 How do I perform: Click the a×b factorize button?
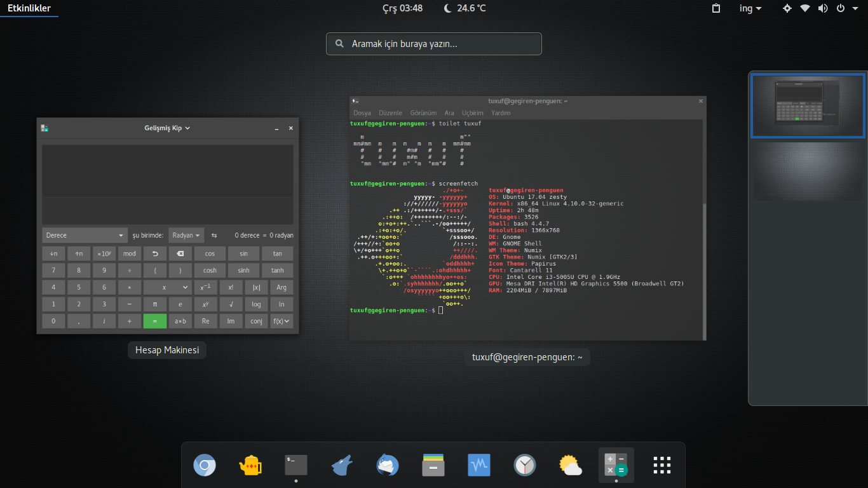pyautogui.click(x=180, y=321)
